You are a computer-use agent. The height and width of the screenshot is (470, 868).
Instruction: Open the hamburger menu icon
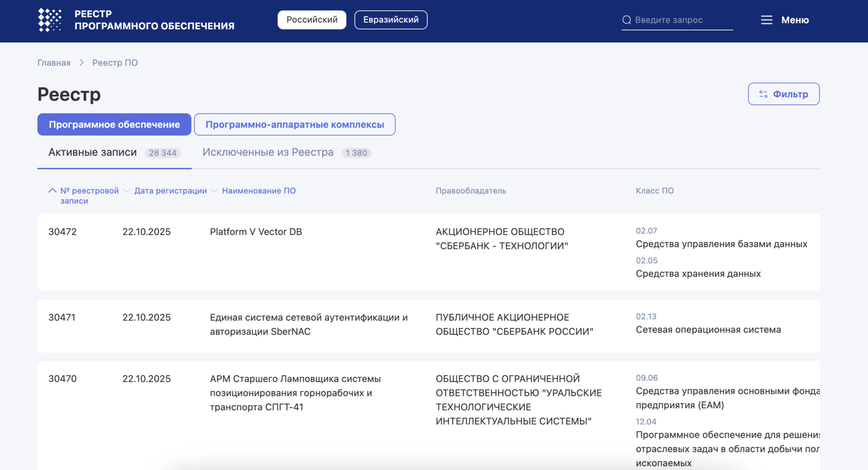pos(767,20)
